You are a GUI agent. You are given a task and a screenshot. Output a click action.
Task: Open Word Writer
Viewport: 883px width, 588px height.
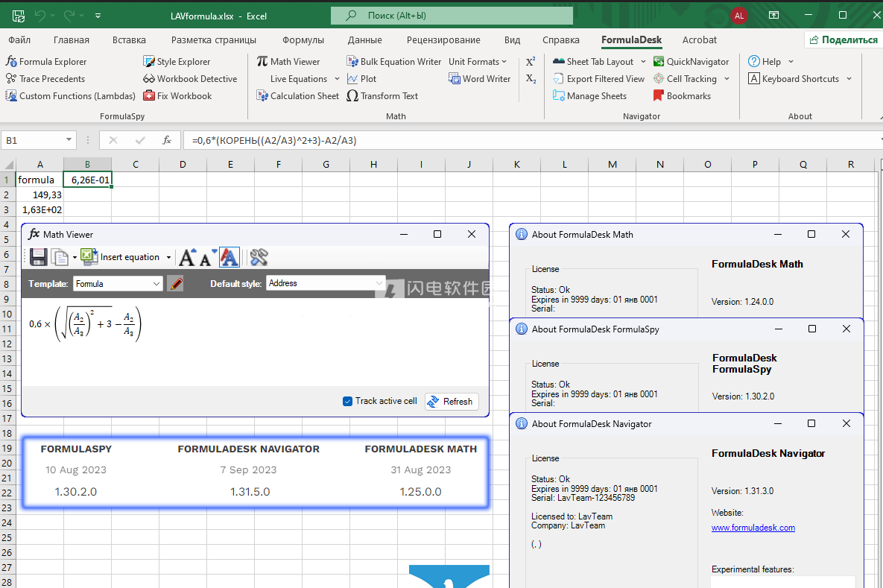coord(479,79)
